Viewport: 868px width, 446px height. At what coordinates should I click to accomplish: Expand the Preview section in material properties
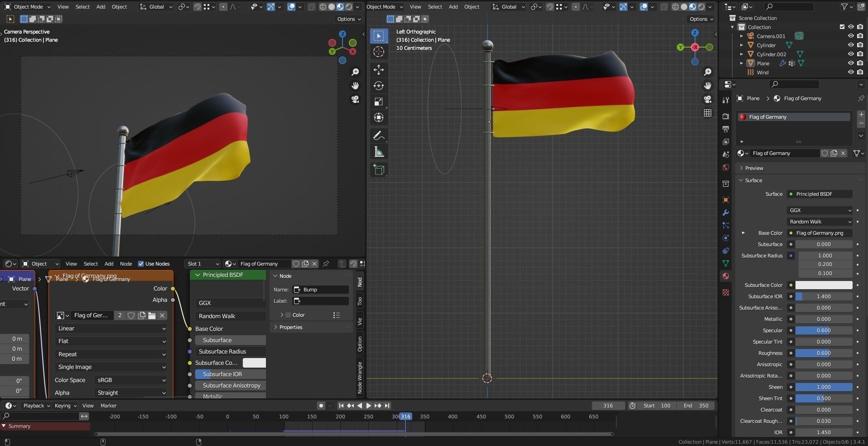coord(753,168)
